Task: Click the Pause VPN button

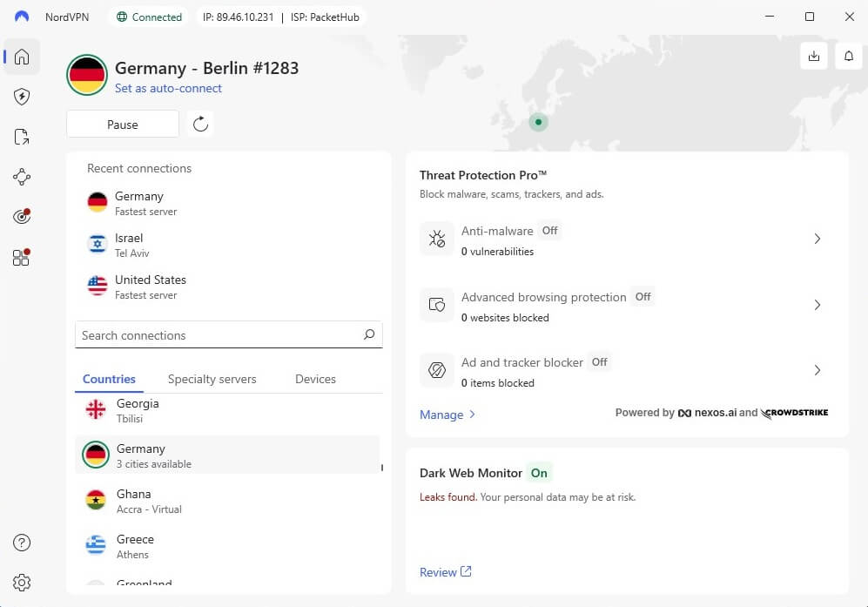Action: coord(122,124)
